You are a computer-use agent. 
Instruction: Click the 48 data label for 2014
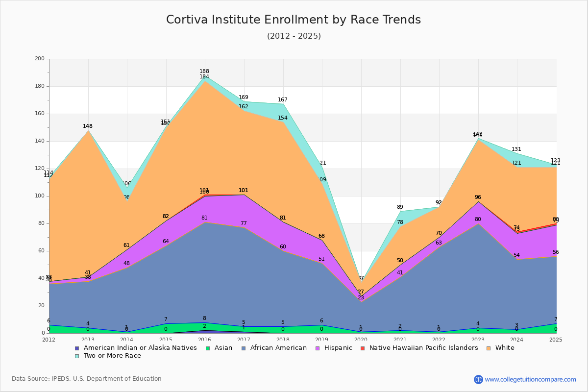point(126,264)
